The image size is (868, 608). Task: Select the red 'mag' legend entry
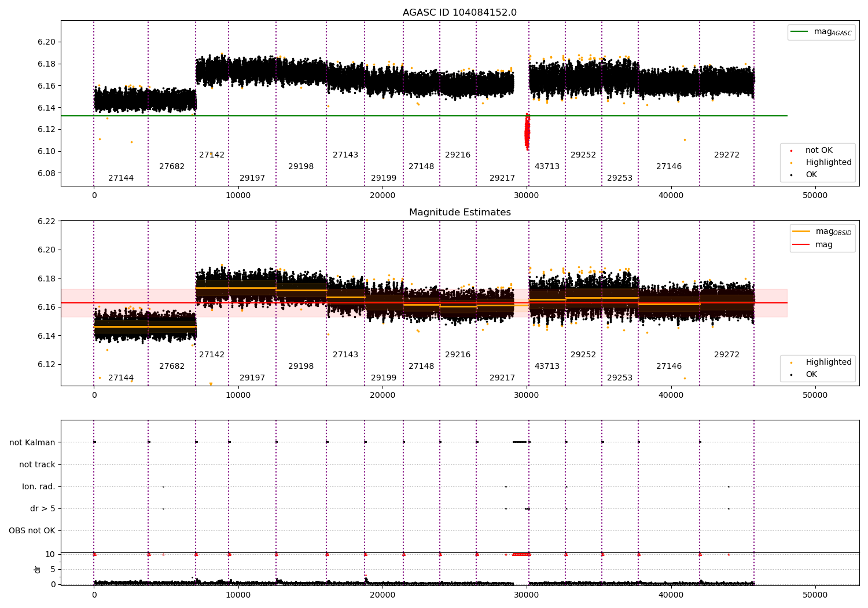point(813,245)
